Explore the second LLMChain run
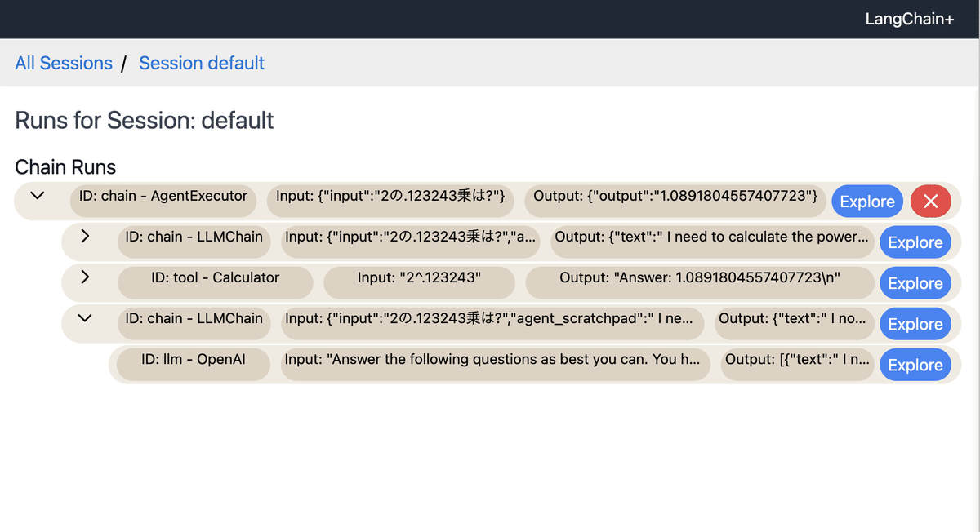This screenshot has width=980, height=532. coord(915,324)
